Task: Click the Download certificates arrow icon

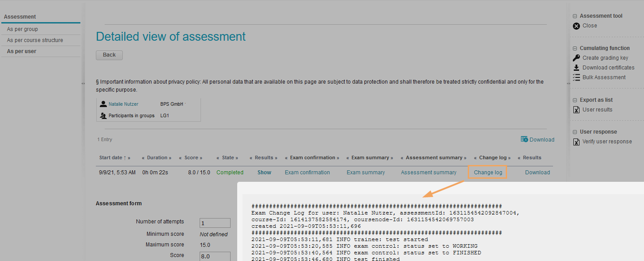Action: pyautogui.click(x=576, y=68)
